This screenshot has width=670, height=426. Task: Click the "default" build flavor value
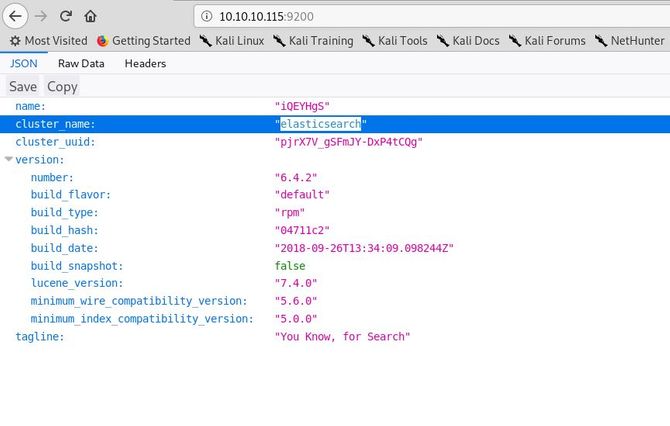click(302, 195)
